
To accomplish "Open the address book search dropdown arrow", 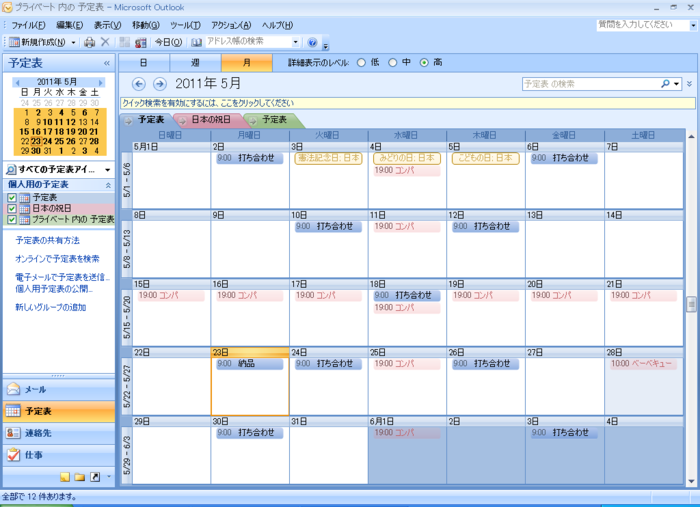I will tap(295, 42).
